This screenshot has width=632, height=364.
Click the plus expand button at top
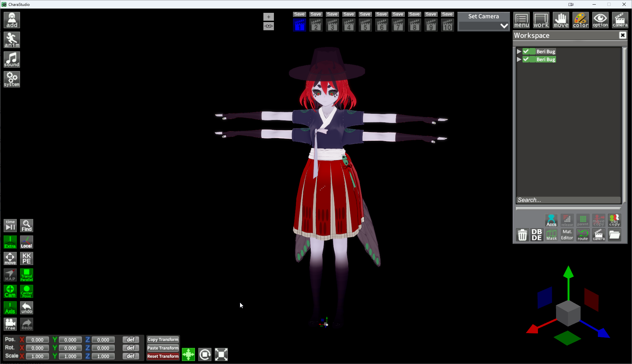pyautogui.click(x=269, y=17)
